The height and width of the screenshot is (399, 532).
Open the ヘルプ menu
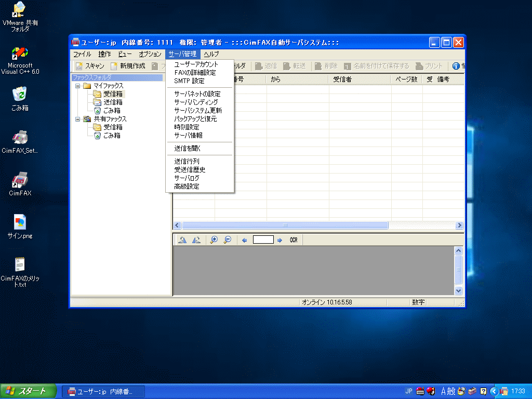click(211, 54)
